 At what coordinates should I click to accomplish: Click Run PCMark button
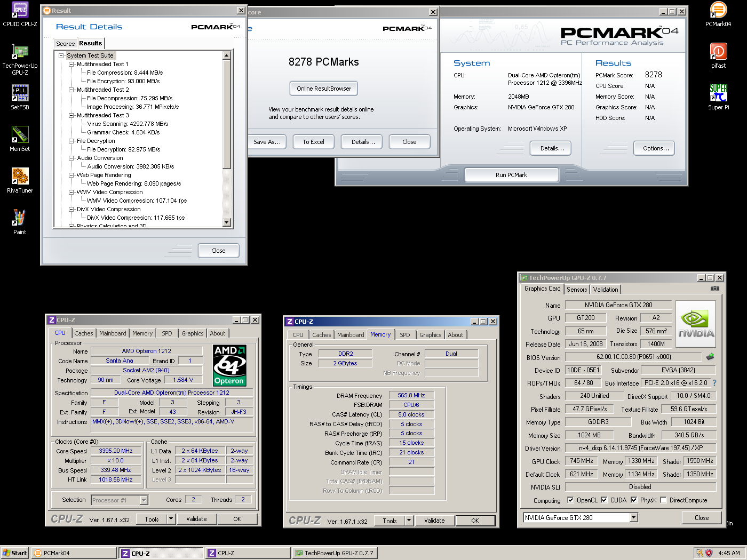(x=511, y=175)
